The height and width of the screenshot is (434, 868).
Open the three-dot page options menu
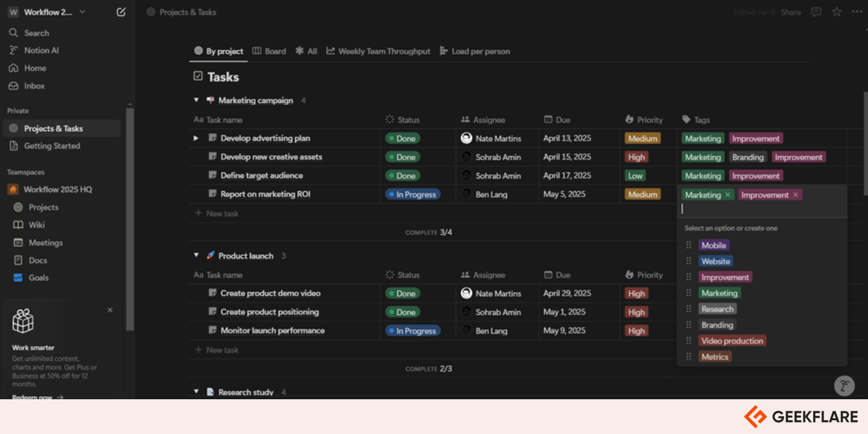pyautogui.click(x=857, y=12)
